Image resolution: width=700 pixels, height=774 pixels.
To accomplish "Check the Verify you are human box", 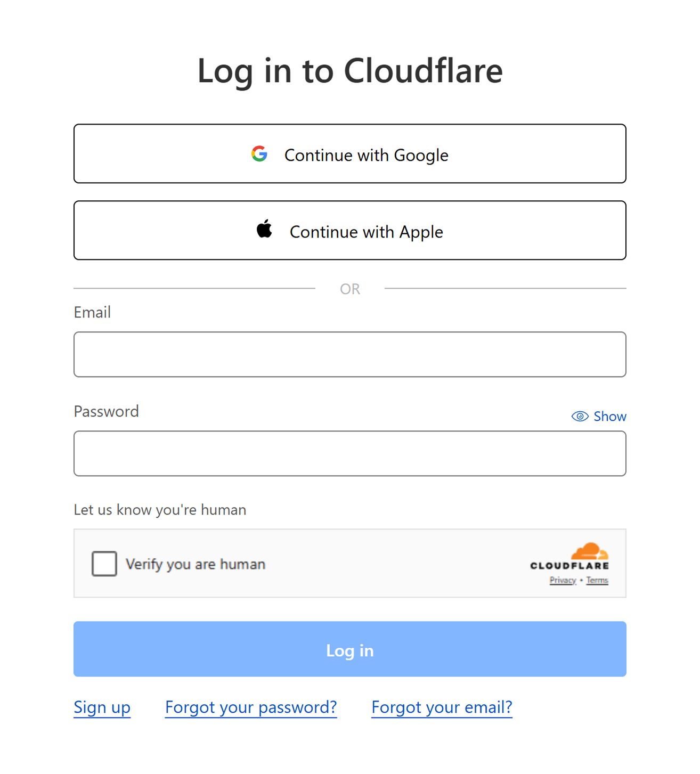I will click(104, 564).
